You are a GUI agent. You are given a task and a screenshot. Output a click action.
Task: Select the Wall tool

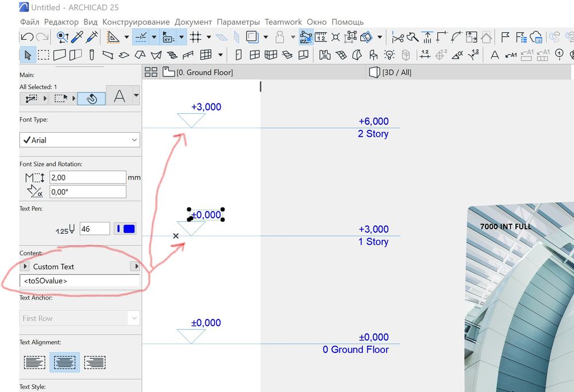pos(59,55)
